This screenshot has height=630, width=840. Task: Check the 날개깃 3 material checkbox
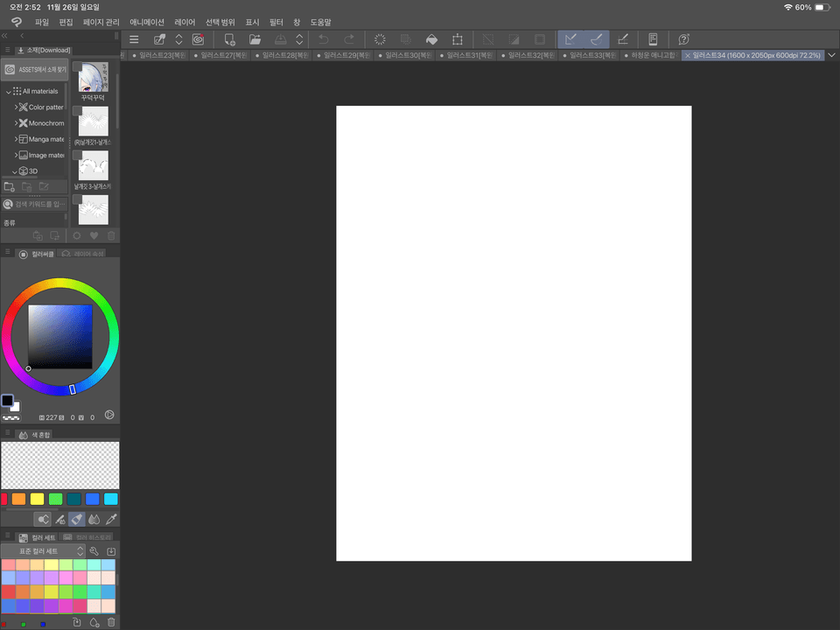[x=77, y=156]
